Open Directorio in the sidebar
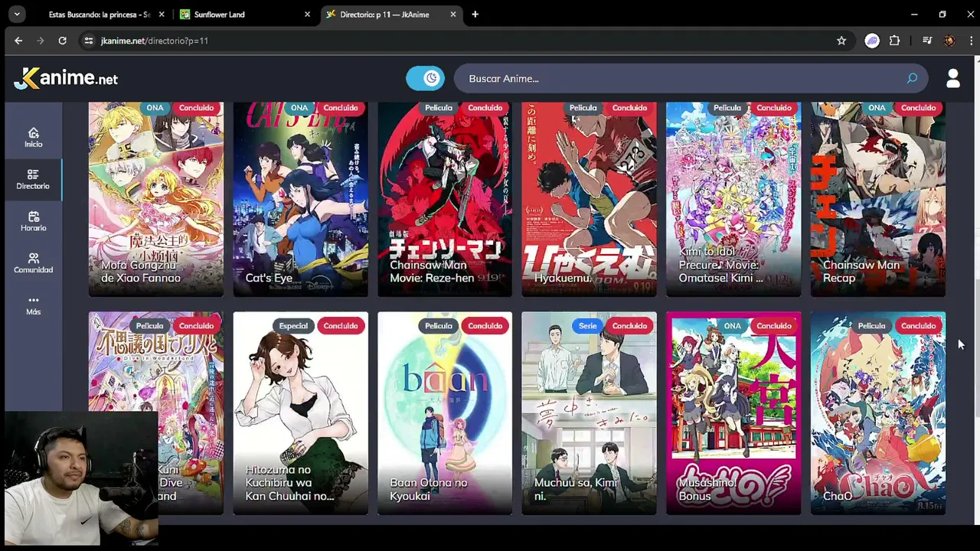Image resolution: width=980 pixels, height=551 pixels. tap(33, 180)
